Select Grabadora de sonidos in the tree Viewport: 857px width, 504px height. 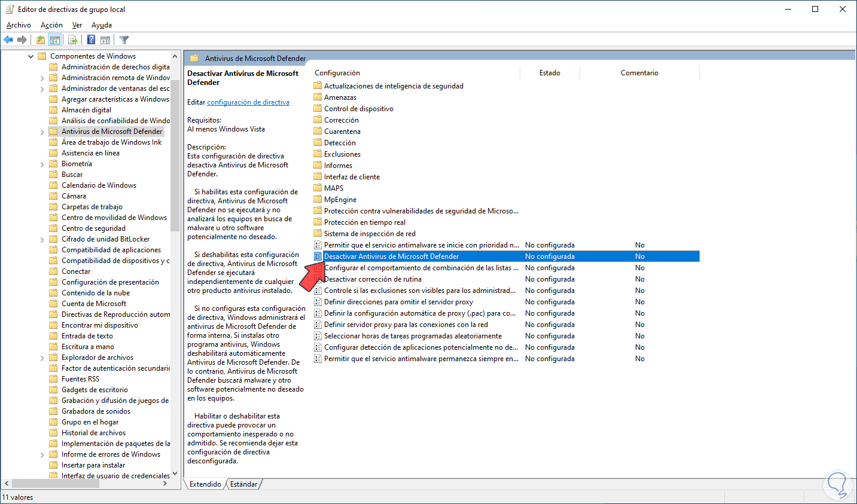[96, 411]
